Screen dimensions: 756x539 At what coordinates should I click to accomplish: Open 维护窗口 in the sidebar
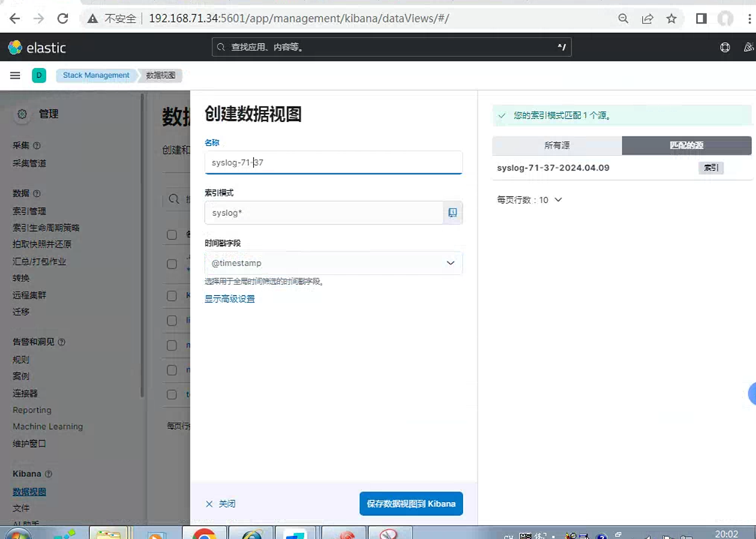29,444
